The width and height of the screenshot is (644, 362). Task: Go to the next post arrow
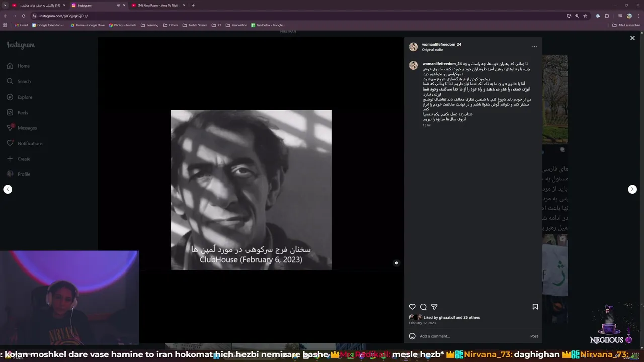(x=632, y=189)
